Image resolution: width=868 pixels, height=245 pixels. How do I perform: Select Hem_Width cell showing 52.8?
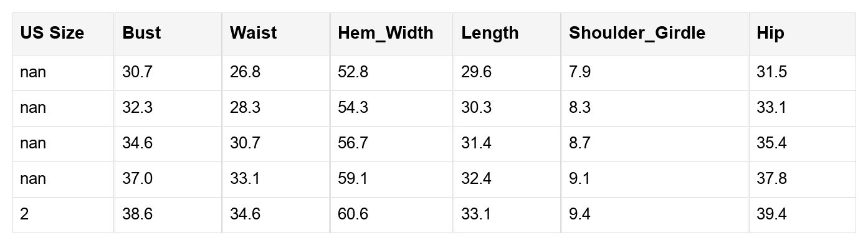tap(391, 73)
